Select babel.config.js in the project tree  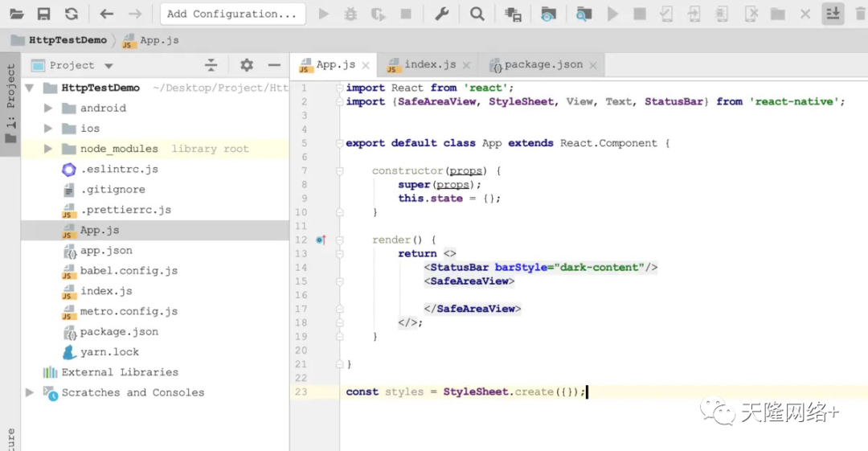click(x=129, y=270)
